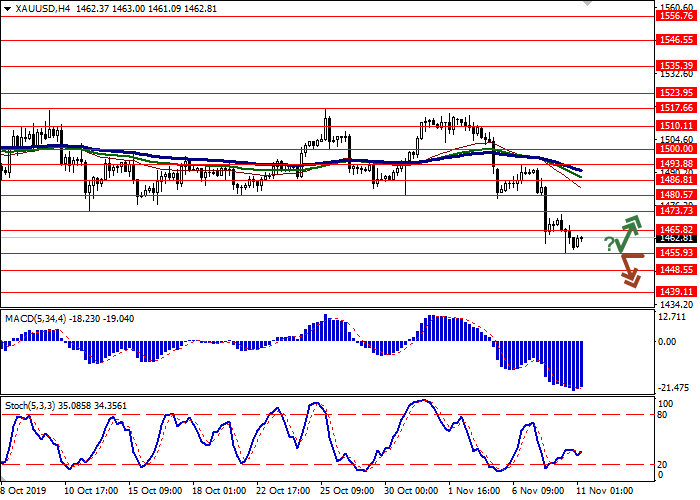Click the 1439.11 support level label
Image resolution: width=700 pixels, height=500 pixels.
[x=676, y=291]
